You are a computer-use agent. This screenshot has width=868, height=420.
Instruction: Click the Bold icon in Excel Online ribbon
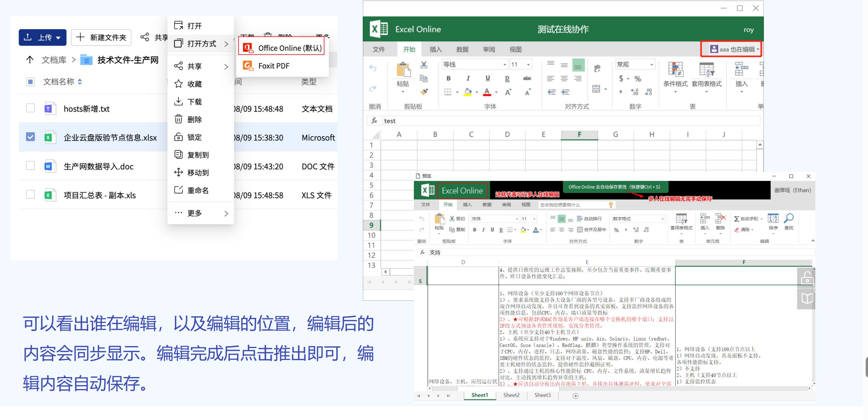point(448,78)
